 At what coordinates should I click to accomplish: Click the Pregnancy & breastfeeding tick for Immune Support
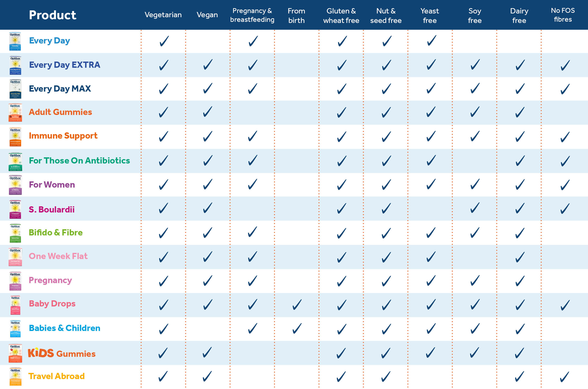(x=253, y=136)
